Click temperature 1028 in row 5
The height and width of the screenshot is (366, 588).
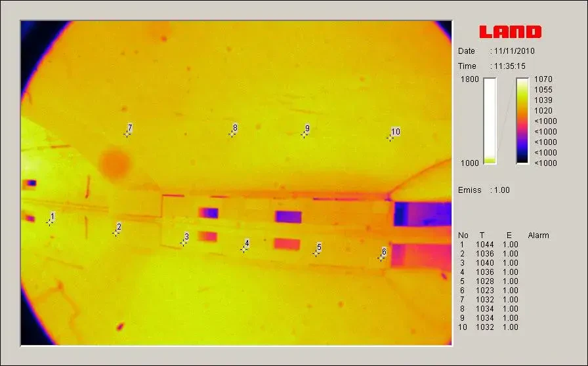[x=484, y=281]
